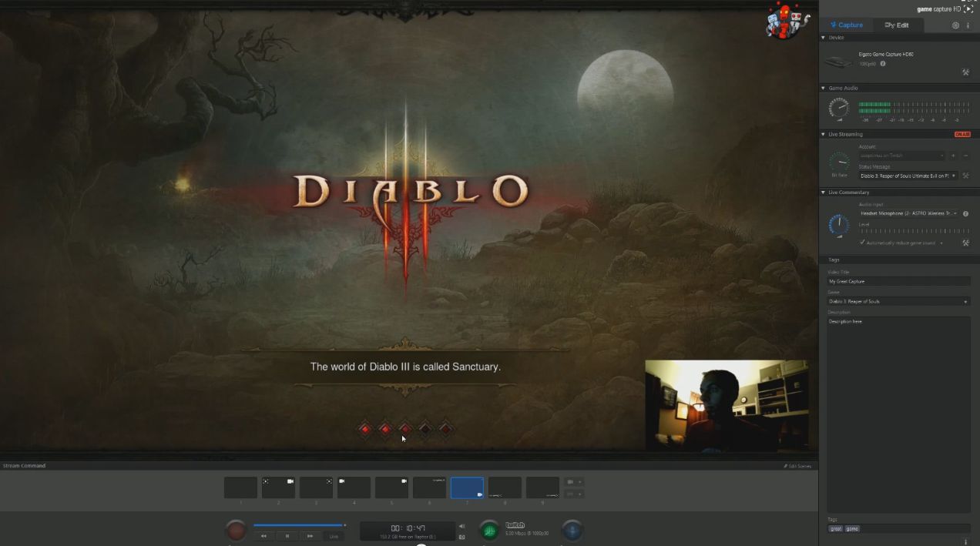Click the green Twitch stream button

[489, 531]
